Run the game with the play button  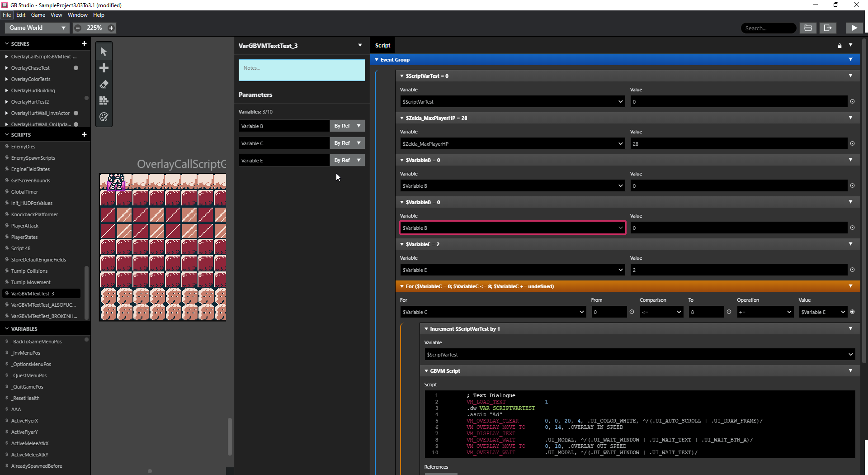[x=854, y=28]
